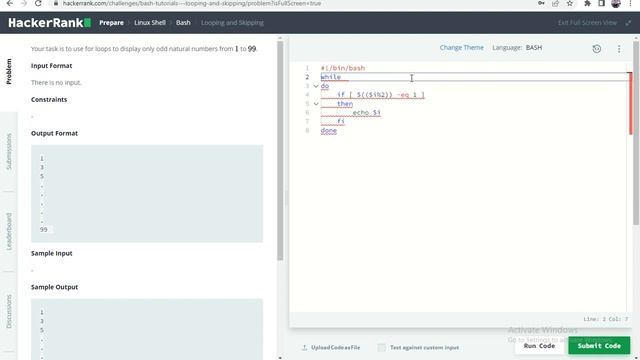This screenshot has width=640, height=360.
Task: Click the exit full screen arrows icon
Action: (x=628, y=23)
